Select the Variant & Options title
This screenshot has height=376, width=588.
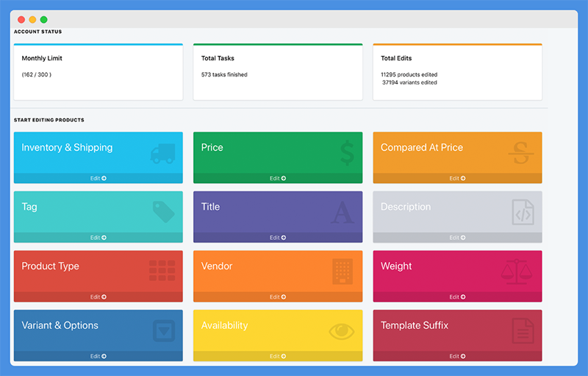[60, 325]
